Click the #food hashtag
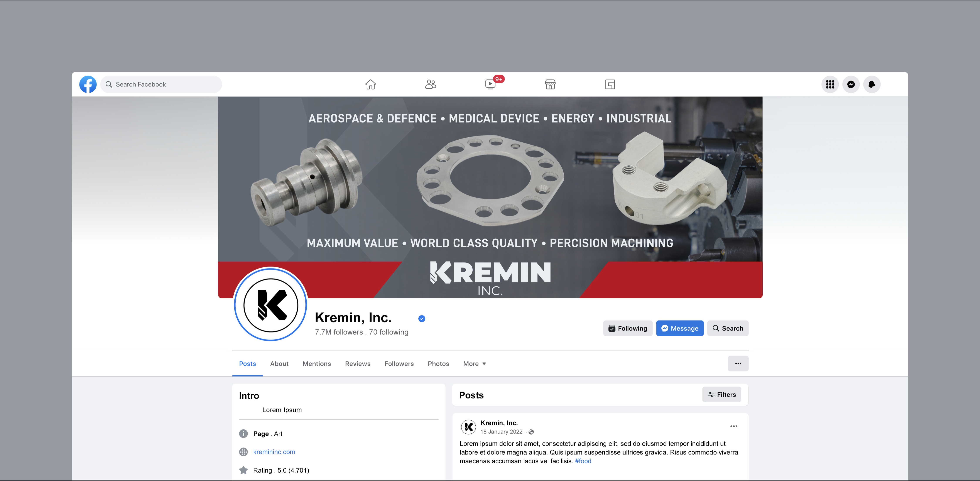This screenshot has height=481, width=980. (583, 461)
